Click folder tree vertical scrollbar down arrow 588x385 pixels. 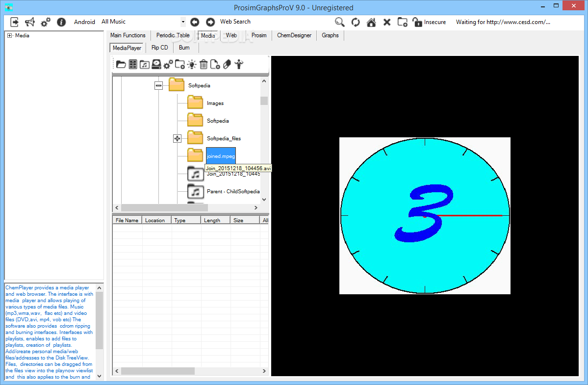264,200
